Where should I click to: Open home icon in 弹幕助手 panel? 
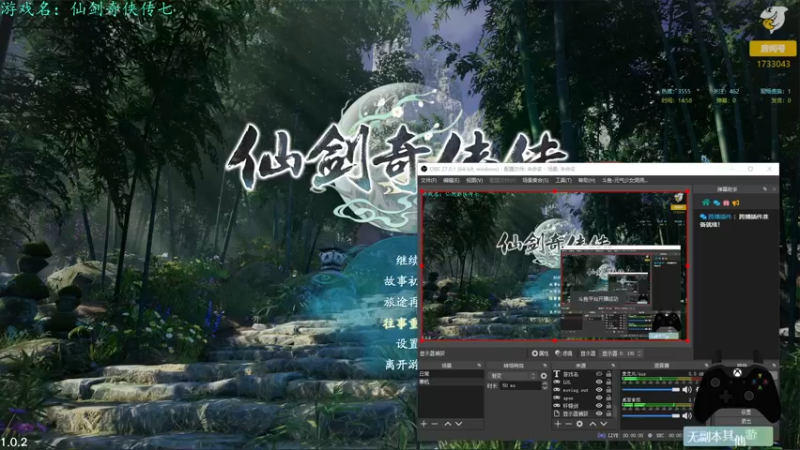pyautogui.click(x=706, y=203)
